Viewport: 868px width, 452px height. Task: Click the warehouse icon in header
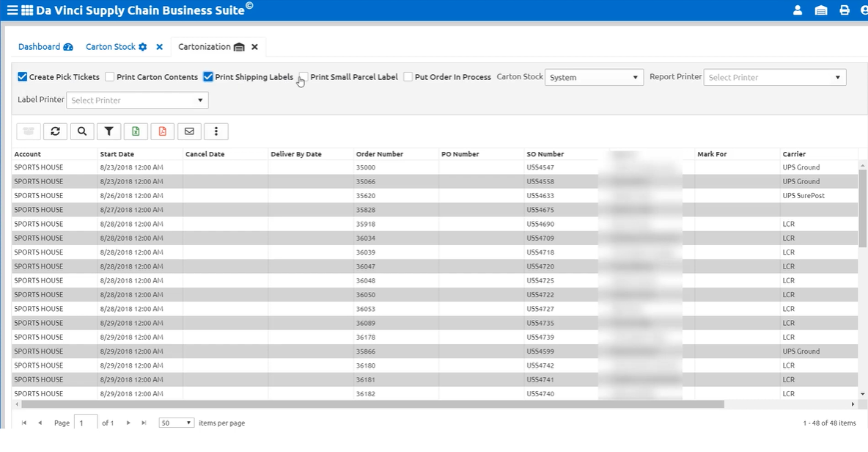coord(821,10)
